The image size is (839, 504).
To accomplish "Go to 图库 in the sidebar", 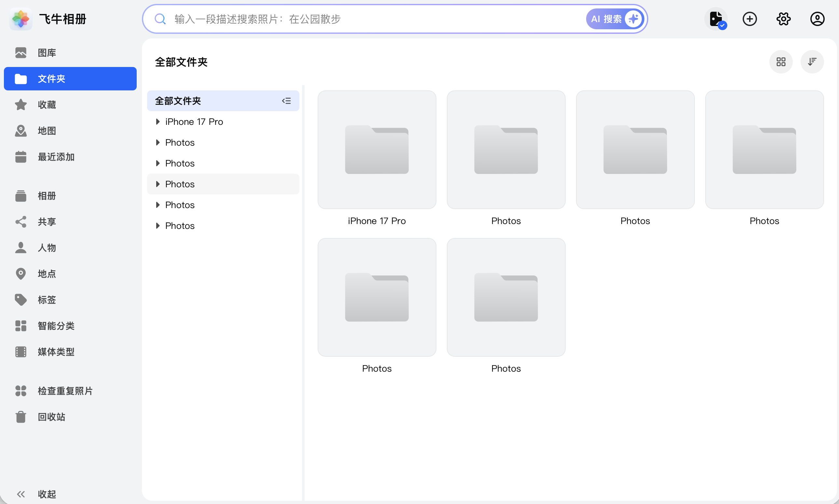I will 47,53.
